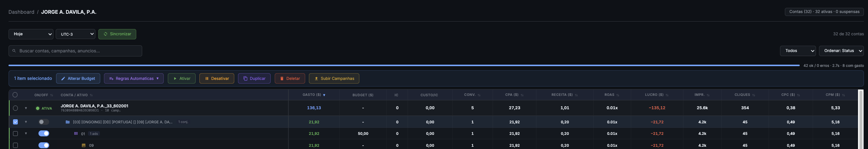Click the pause icon on Desativar

(207, 78)
